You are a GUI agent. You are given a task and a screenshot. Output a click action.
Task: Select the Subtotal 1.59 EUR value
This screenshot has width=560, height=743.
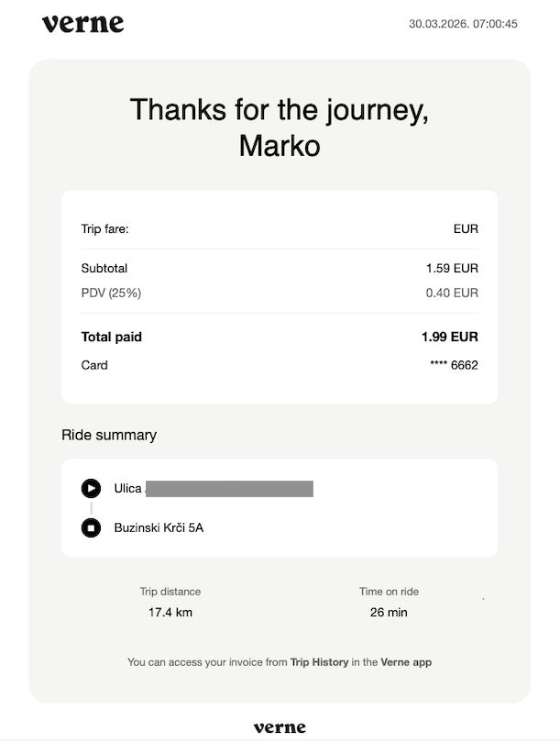(x=452, y=269)
